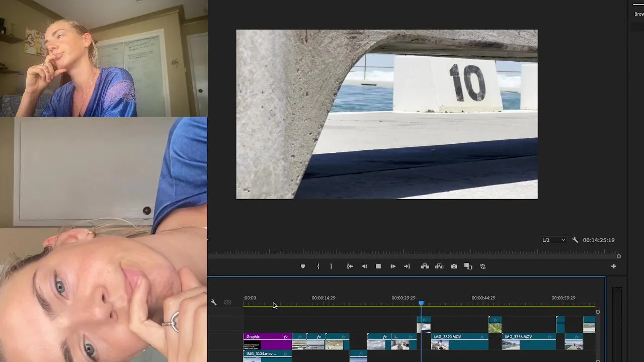Click the Lift button

425,266
